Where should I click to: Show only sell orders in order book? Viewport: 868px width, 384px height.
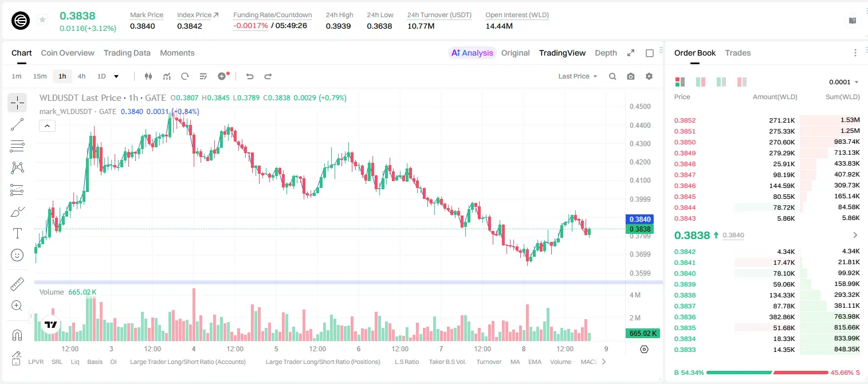pyautogui.click(x=742, y=82)
